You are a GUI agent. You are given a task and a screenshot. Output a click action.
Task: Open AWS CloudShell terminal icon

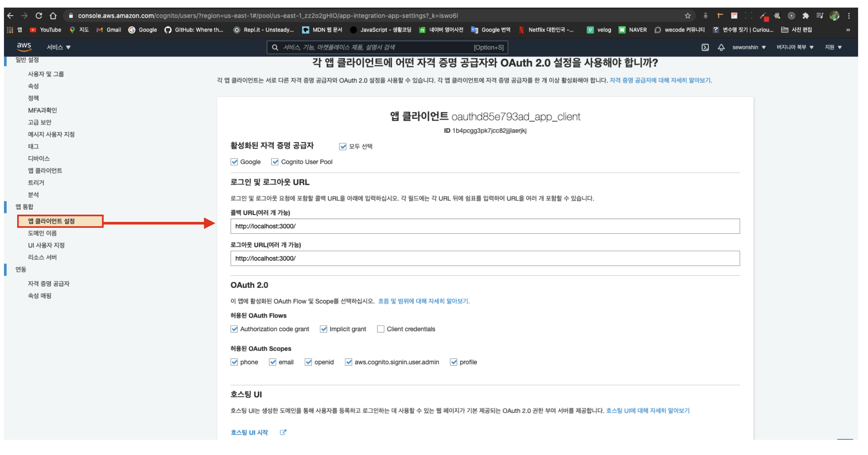pyautogui.click(x=705, y=47)
